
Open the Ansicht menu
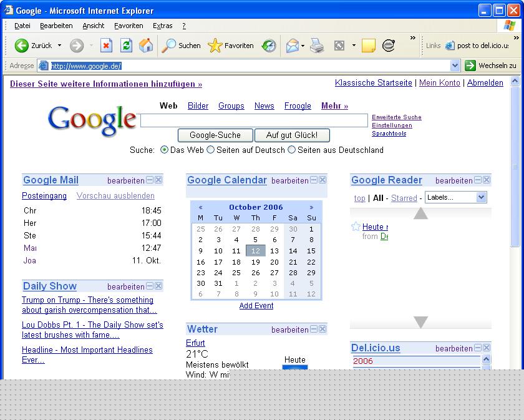(93, 26)
